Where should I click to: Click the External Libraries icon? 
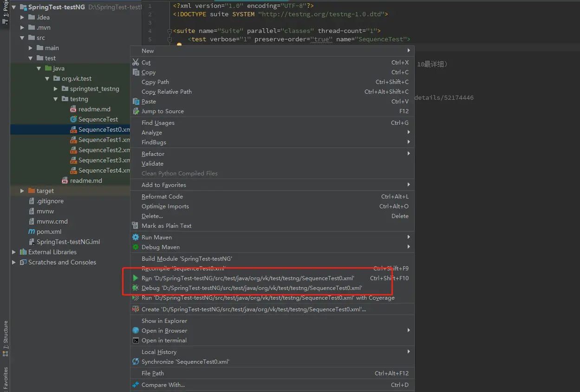[23, 252]
